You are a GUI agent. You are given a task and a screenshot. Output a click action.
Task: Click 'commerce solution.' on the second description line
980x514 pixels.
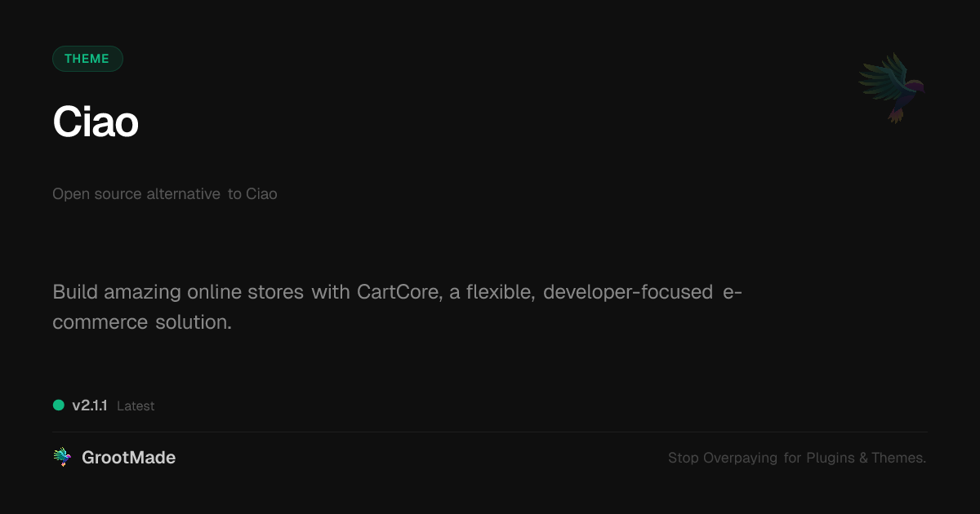pyautogui.click(x=142, y=322)
